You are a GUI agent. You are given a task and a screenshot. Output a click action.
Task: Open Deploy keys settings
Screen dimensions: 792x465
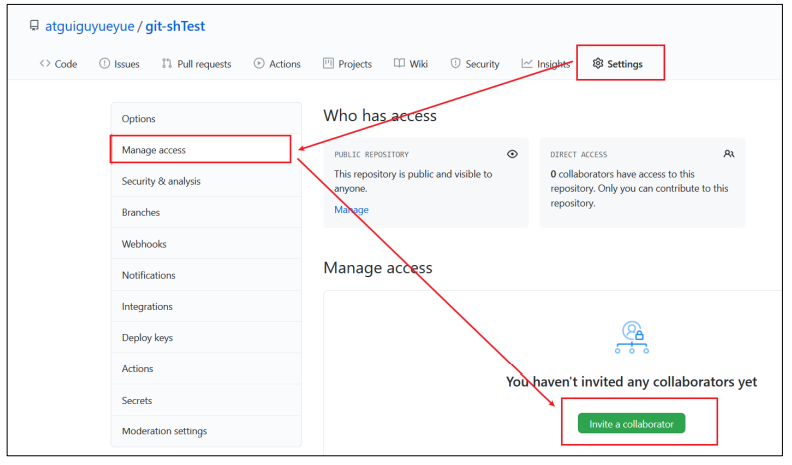(206, 338)
